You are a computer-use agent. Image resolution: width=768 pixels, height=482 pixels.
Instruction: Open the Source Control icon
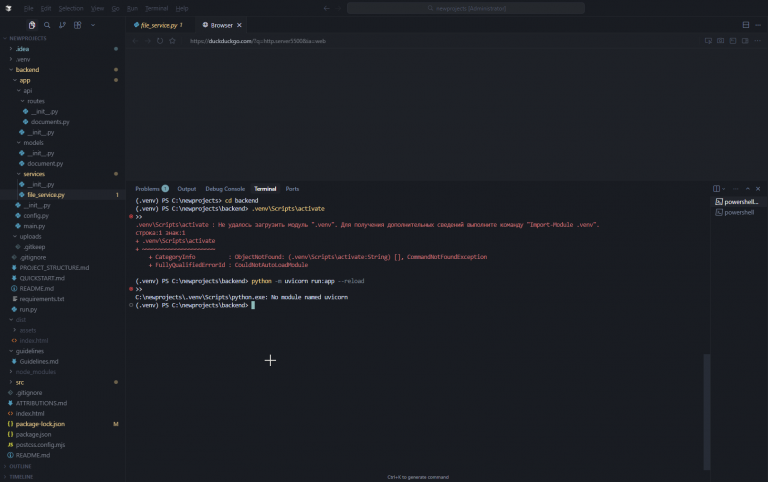(x=62, y=25)
